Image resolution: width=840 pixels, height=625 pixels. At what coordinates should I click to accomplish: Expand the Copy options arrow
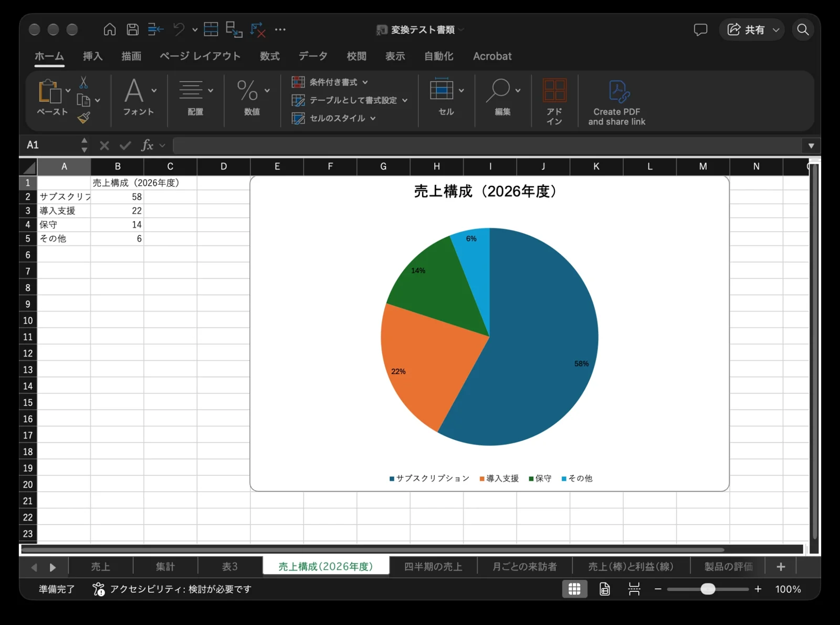pyautogui.click(x=98, y=100)
